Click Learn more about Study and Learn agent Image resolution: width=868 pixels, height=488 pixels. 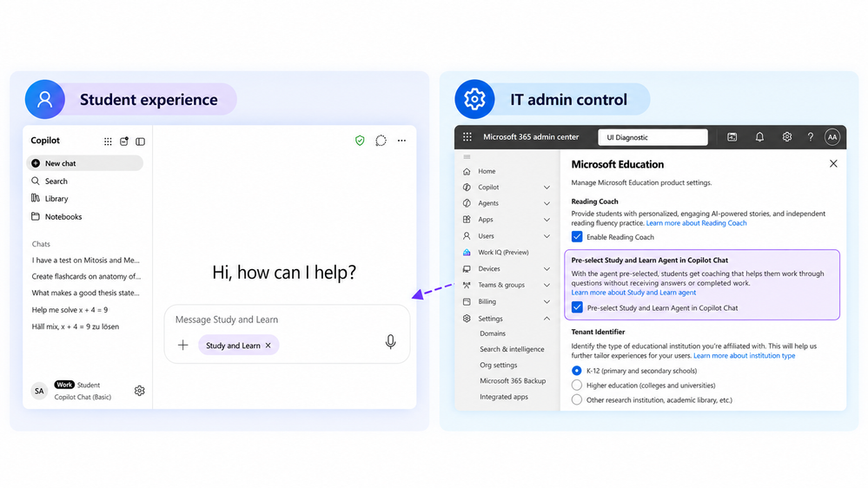[x=633, y=292]
